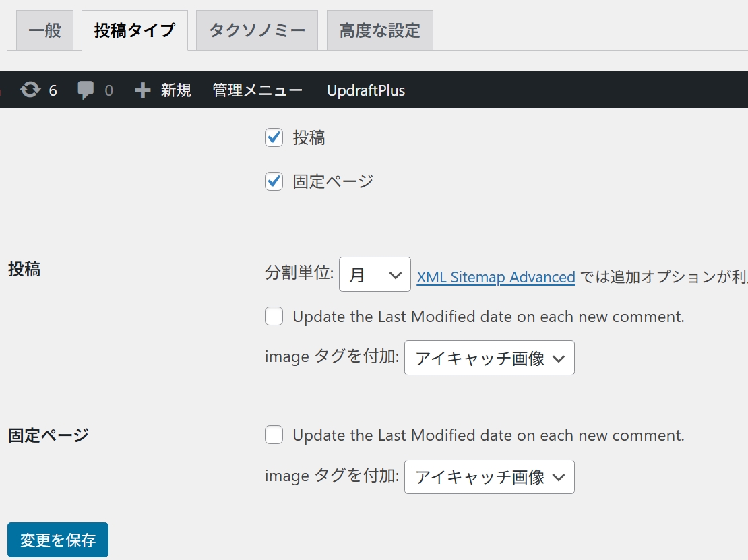The width and height of the screenshot is (748, 560).
Task: Uncheck the 投稿 checkbox
Action: tap(274, 138)
